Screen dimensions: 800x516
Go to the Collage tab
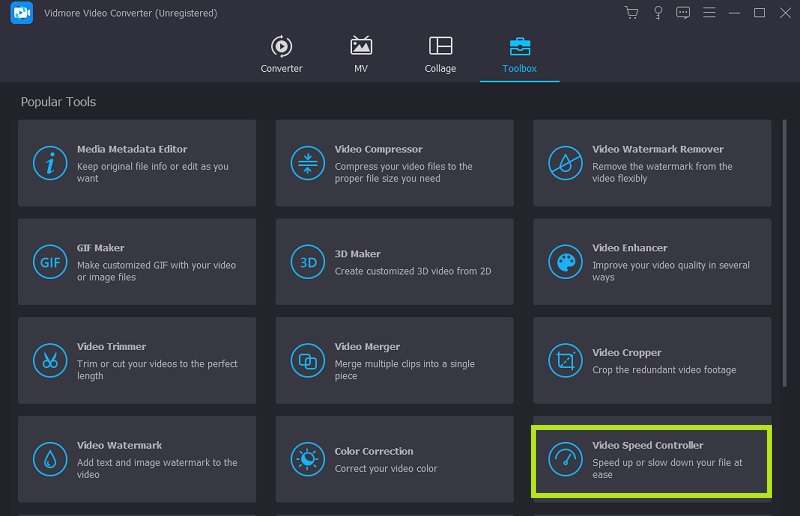tap(440, 54)
